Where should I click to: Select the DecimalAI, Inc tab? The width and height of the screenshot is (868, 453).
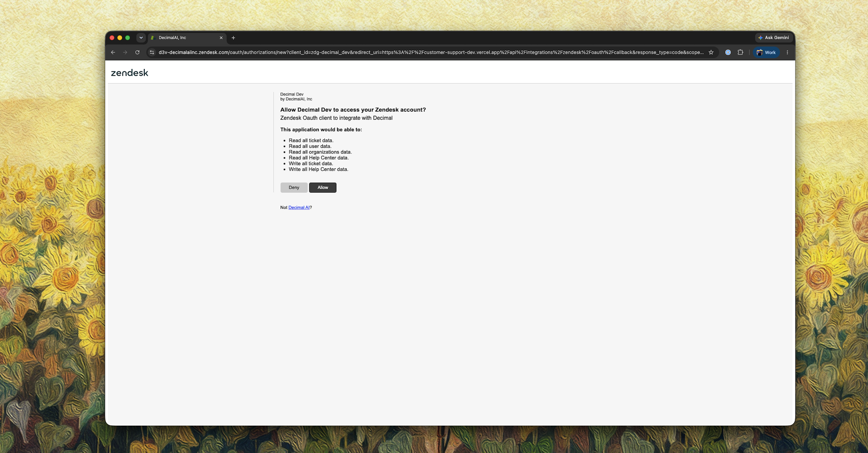point(187,38)
